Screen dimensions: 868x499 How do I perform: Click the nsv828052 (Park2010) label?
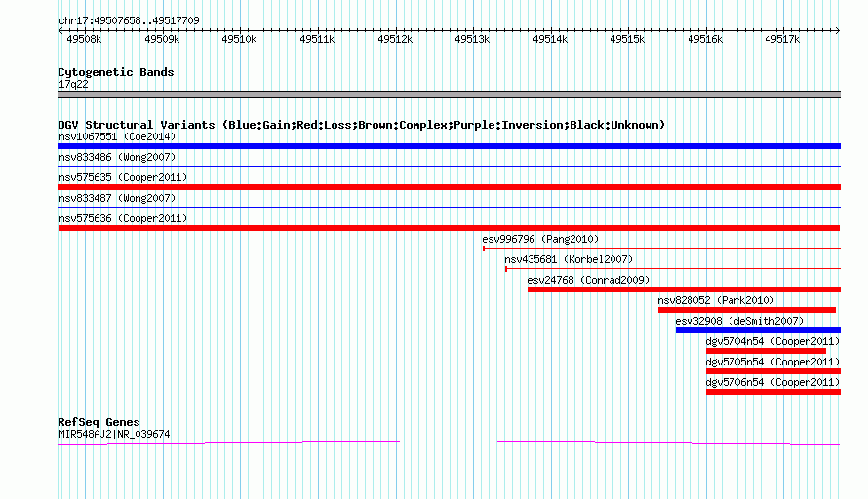click(716, 300)
